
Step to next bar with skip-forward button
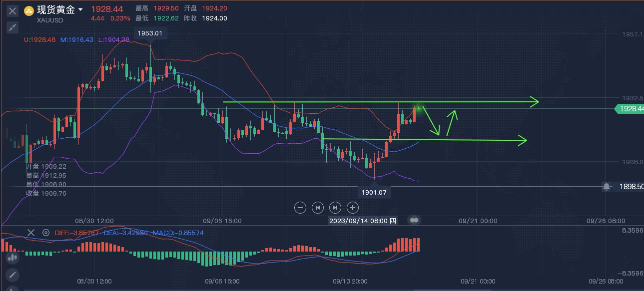[335, 207]
